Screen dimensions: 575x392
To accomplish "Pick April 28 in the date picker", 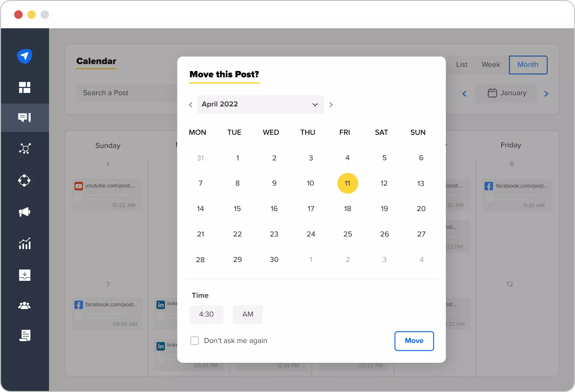I will [200, 260].
